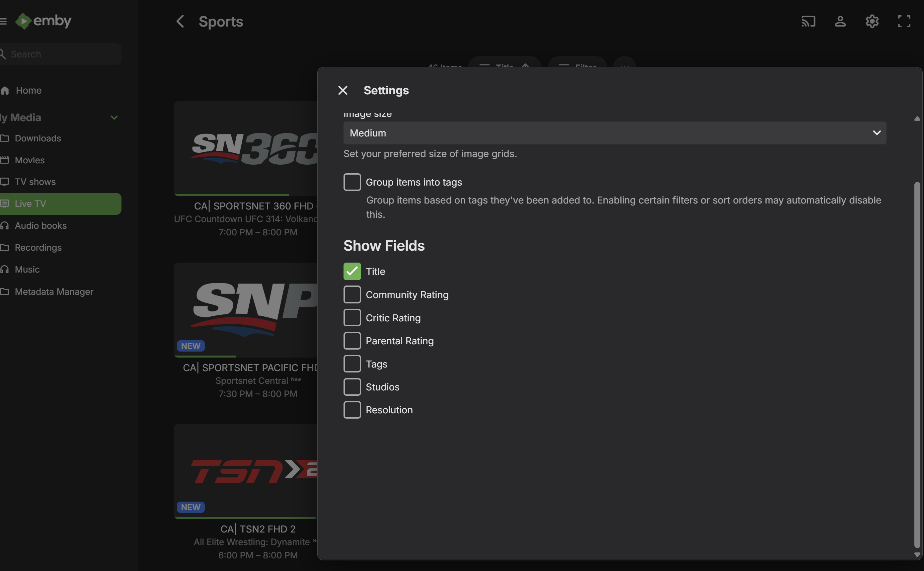The height and width of the screenshot is (571, 924).
Task: Click the Cast to device icon
Action: pos(808,21)
